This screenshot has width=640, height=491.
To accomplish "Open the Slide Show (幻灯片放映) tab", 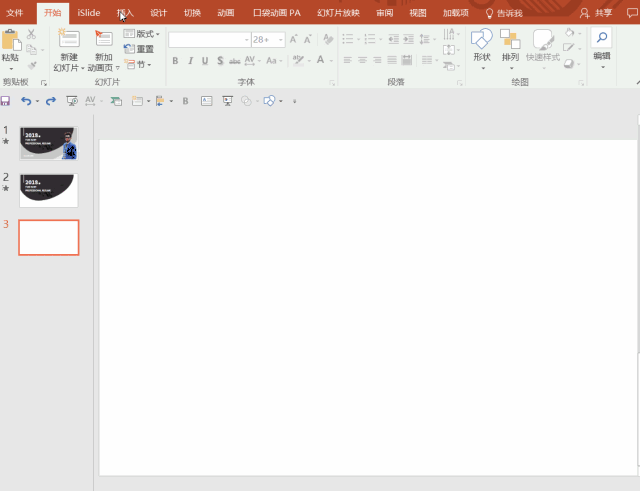I will (338, 13).
